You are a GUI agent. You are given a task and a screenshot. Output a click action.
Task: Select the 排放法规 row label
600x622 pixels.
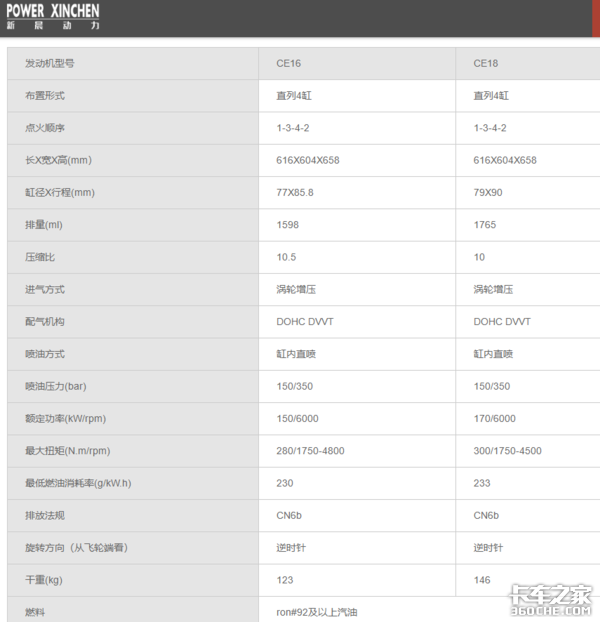click(x=45, y=516)
